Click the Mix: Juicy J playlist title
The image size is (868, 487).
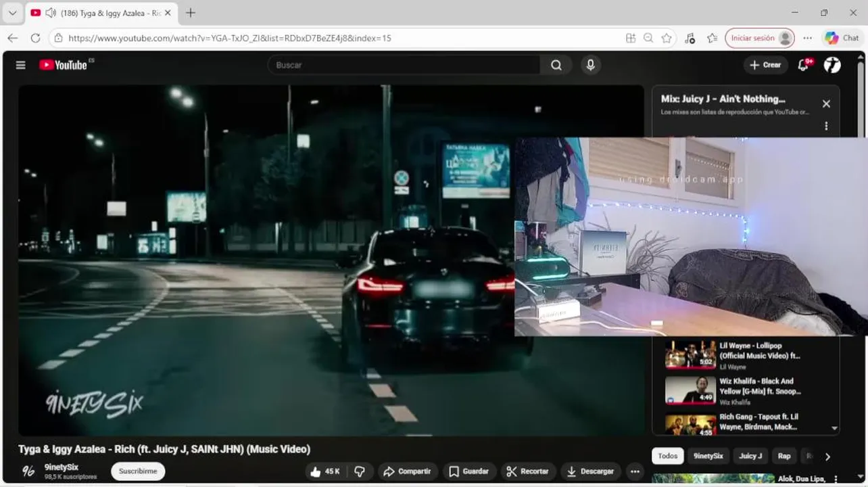(x=723, y=99)
